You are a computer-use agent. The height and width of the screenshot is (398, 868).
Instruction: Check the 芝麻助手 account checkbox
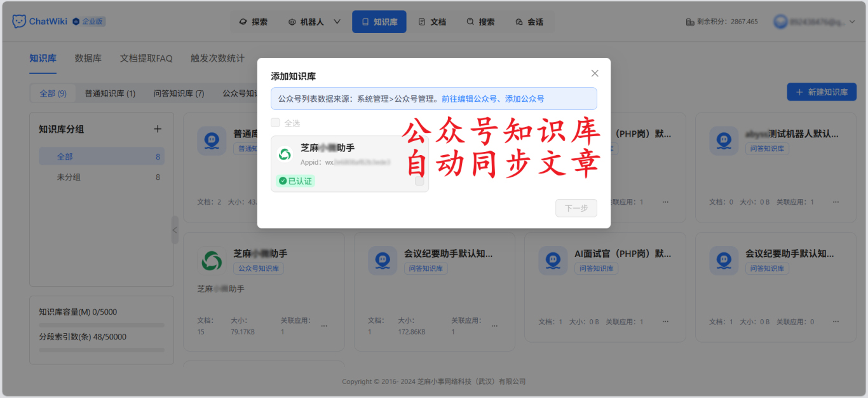420,181
